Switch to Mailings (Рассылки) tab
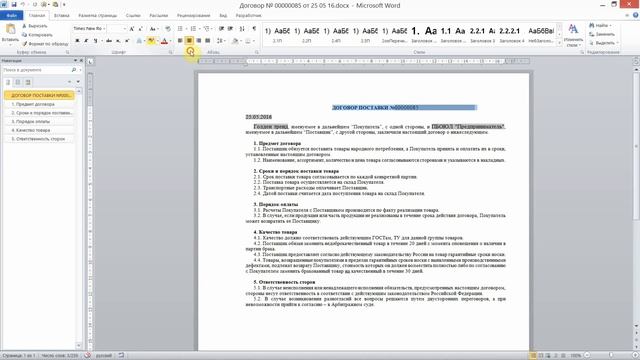The image size is (640, 360). (x=159, y=16)
